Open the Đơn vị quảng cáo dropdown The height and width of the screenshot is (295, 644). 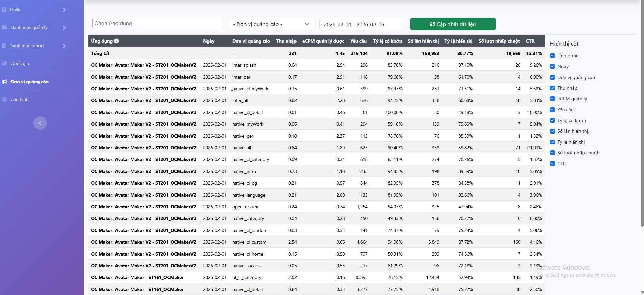point(271,24)
